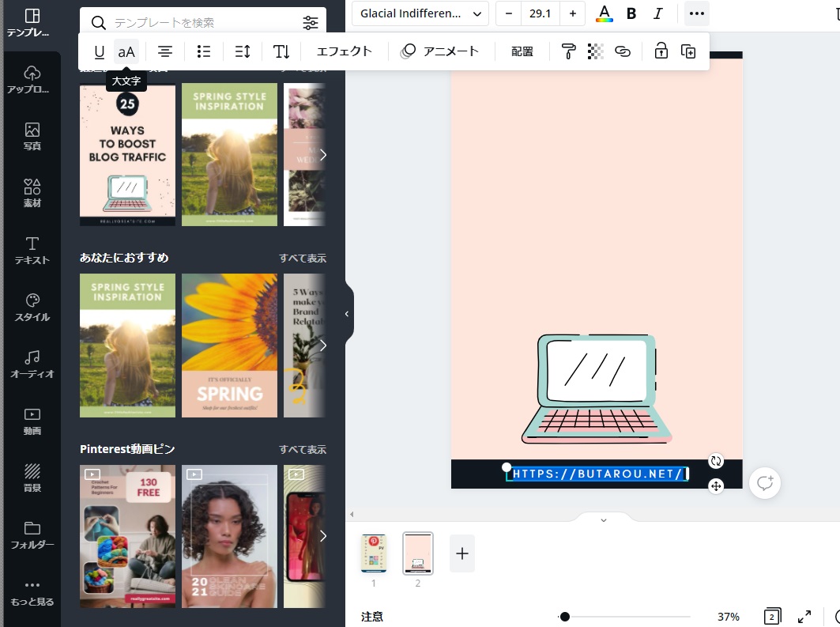Open the Text (テキスト) sidebar tab
Viewport: 840px width, 627px height.
point(31,251)
